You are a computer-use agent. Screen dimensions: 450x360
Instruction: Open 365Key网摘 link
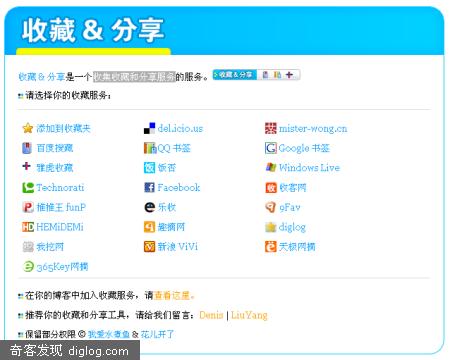coord(62,267)
